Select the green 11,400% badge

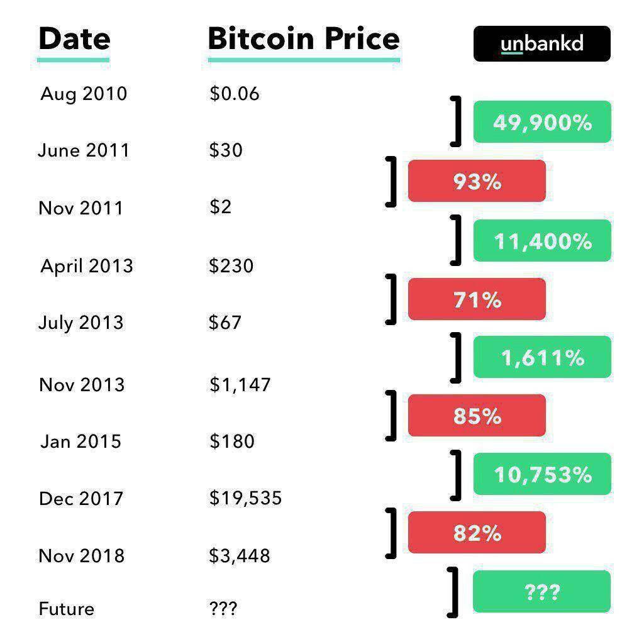541,240
